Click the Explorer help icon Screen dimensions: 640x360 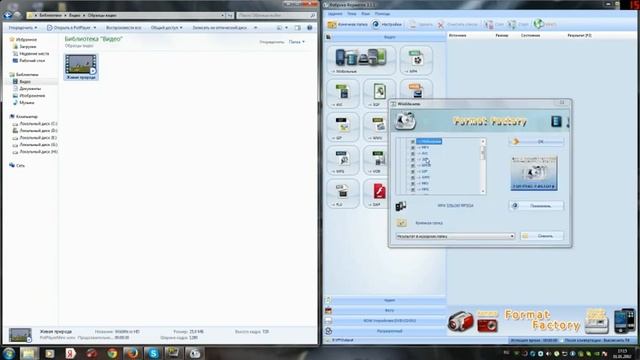point(309,28)
